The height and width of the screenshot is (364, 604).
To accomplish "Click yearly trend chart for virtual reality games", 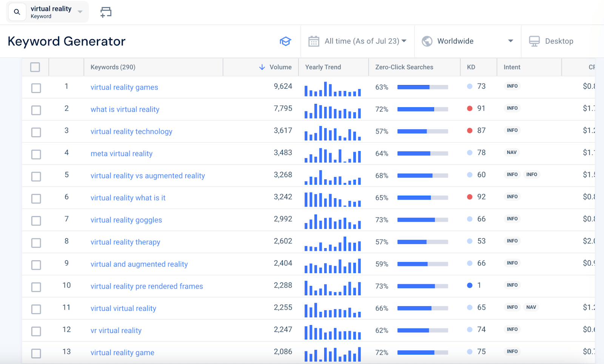I will coord(333,89).
